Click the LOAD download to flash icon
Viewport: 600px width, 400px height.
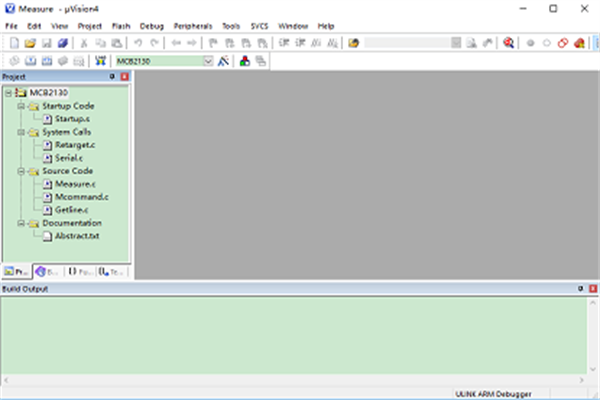100,61
